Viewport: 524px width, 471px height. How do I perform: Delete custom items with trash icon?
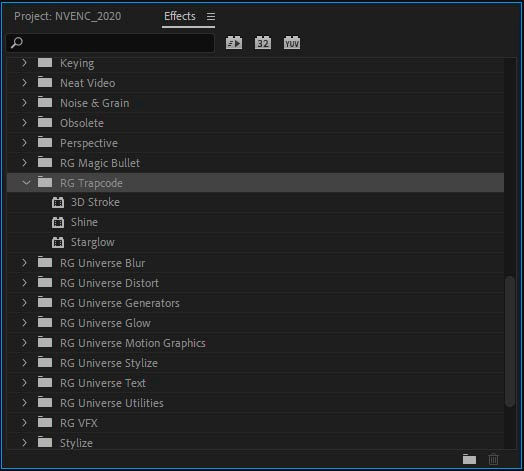tap(493, 459)
